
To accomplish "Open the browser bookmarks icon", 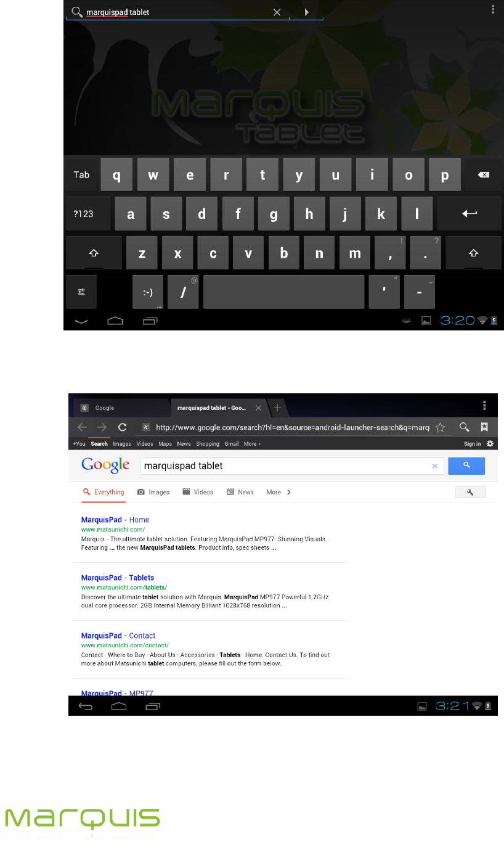I will coord(484,427).
